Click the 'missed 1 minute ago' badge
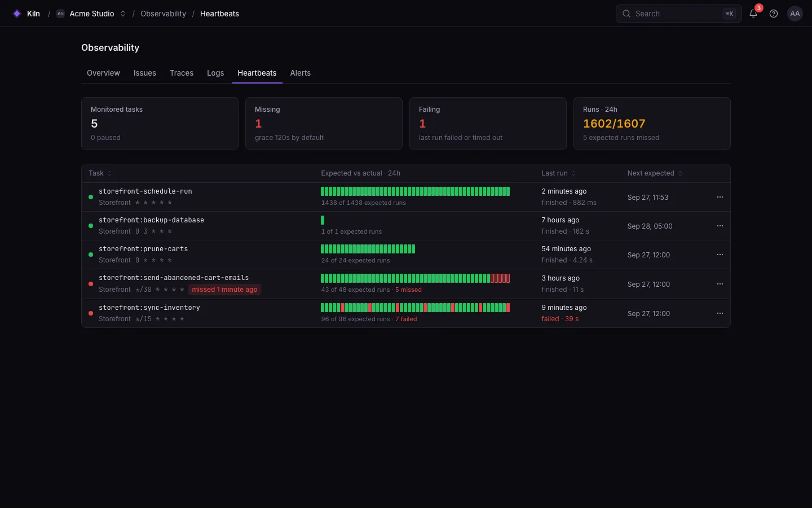 click(x=224, y=290)
